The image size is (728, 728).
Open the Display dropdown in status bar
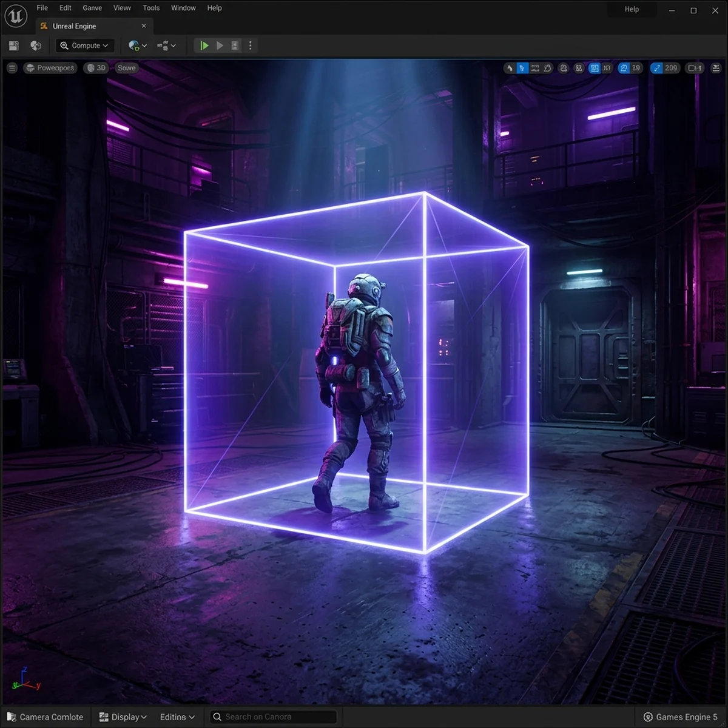[x=123, y=717]
